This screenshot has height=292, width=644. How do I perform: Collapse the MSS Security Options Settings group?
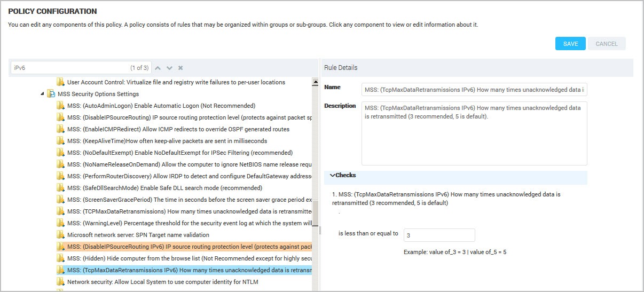(43, 94)
